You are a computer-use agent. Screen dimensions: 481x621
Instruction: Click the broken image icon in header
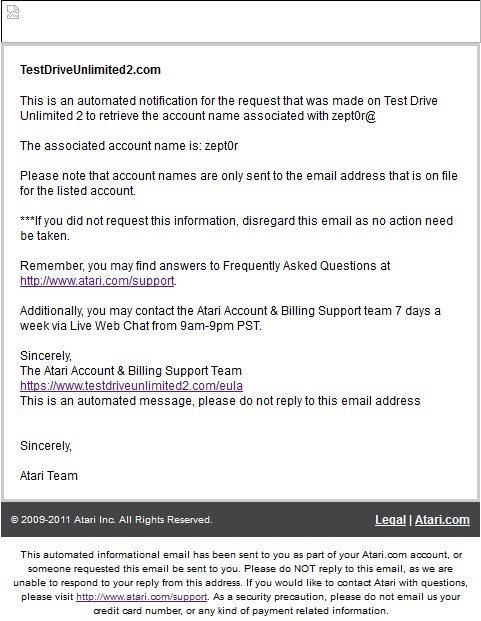click(13, 12)
